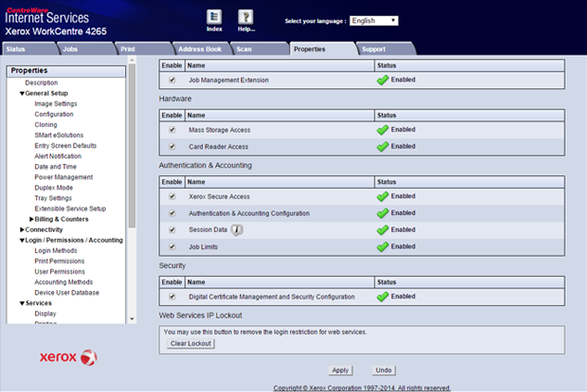This screenshot has width=587, height=392.
Task: Click green checkmark status for Job Limits
Action: coord(382,247)
